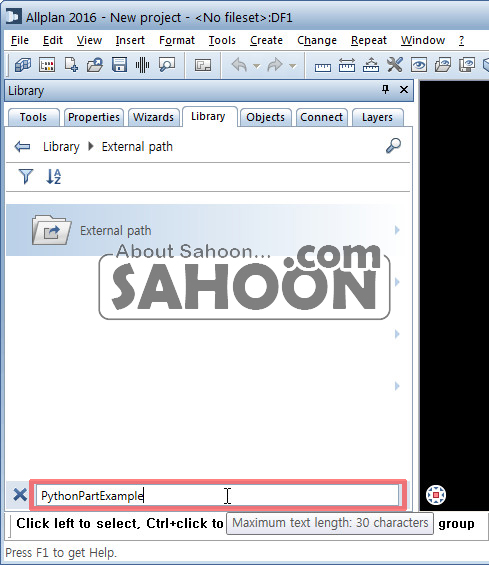The width and height of the screenshot is (489, 565).
Task: Click the Undo arrow icon
Action: (239, 65)
